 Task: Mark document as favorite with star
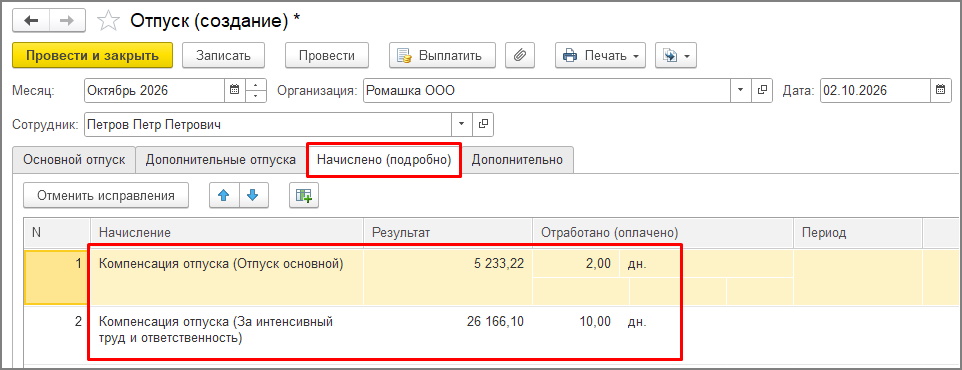click(108, 21)
